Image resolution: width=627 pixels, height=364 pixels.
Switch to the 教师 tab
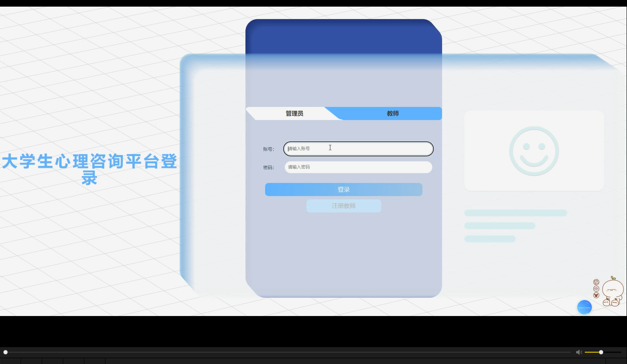392,113
